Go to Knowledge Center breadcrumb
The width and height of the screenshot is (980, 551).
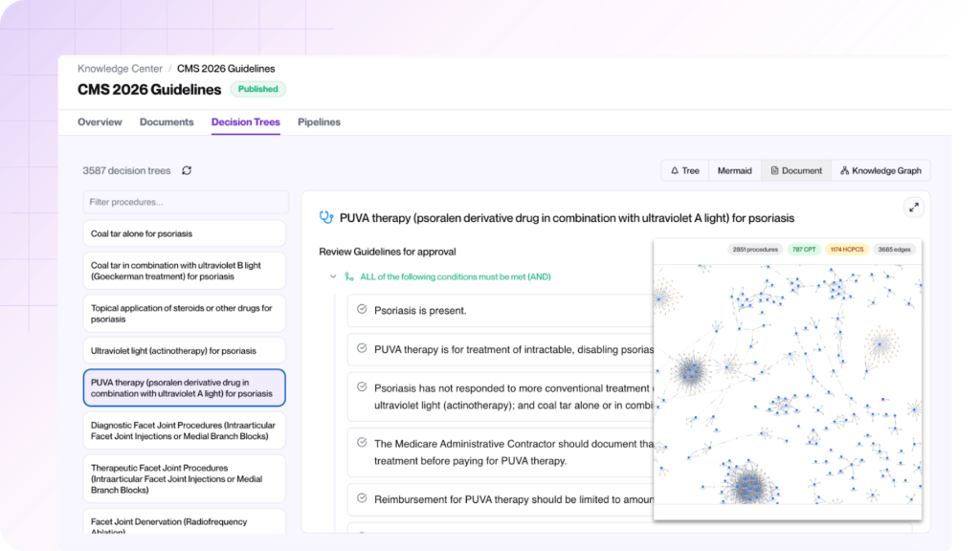point(120,69)
